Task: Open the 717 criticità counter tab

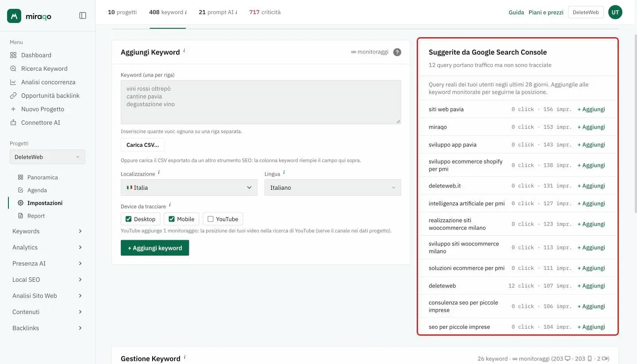Action: pyautogui.click(x=265, y=12)
